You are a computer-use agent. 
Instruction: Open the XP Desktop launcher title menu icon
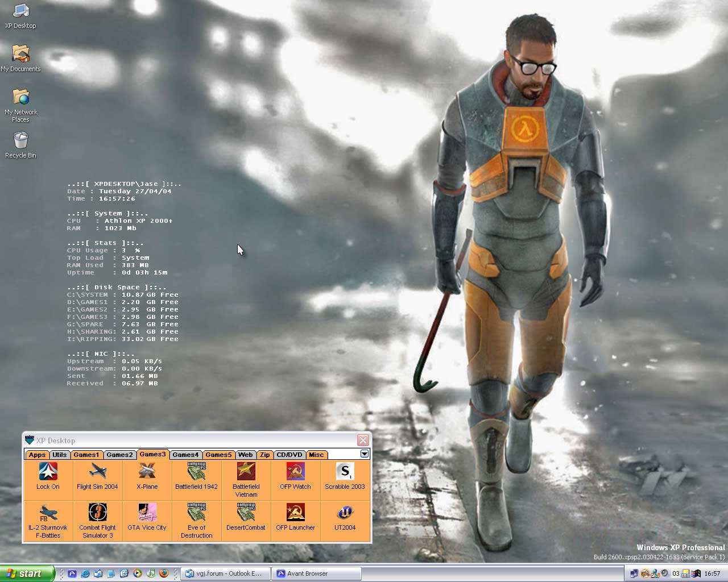pyautogui.click(x=30, y=440)
